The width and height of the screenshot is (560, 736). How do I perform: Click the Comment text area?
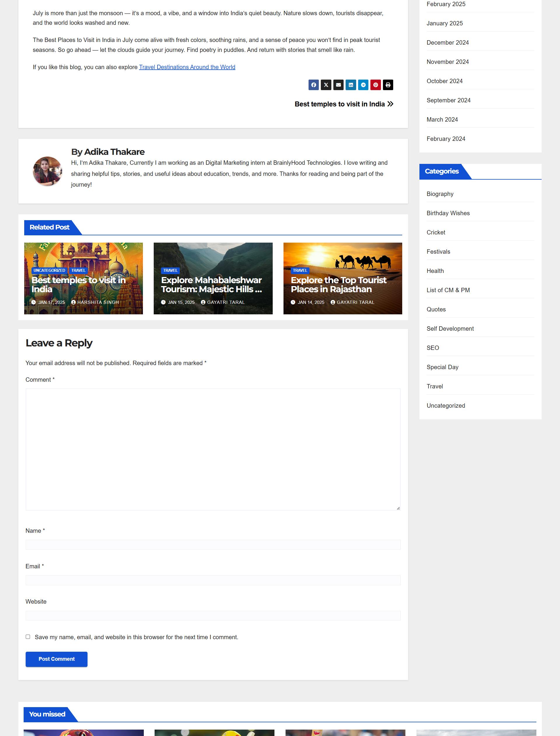[213, 449]
